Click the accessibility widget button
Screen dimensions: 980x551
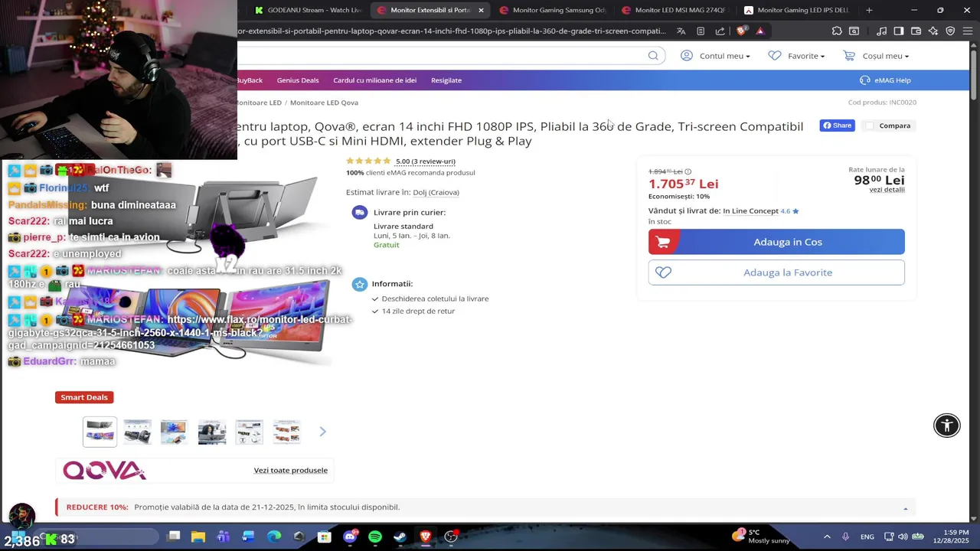tap(947, 425)
